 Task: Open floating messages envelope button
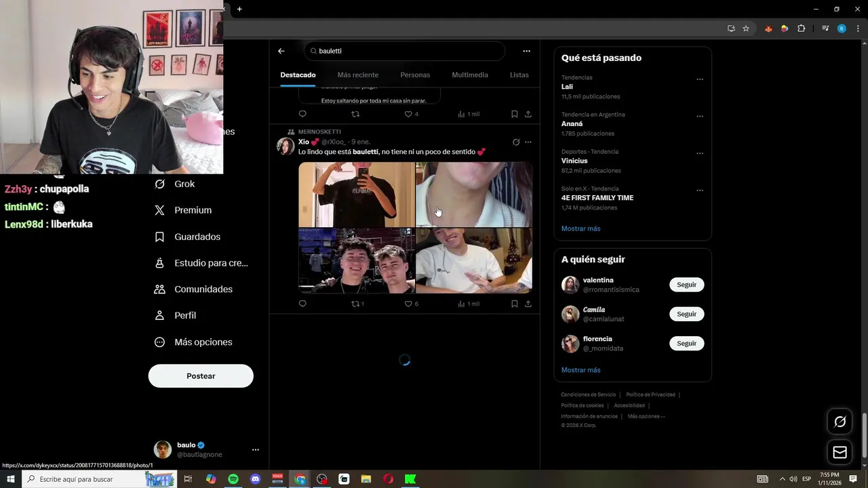pos(840,452)
